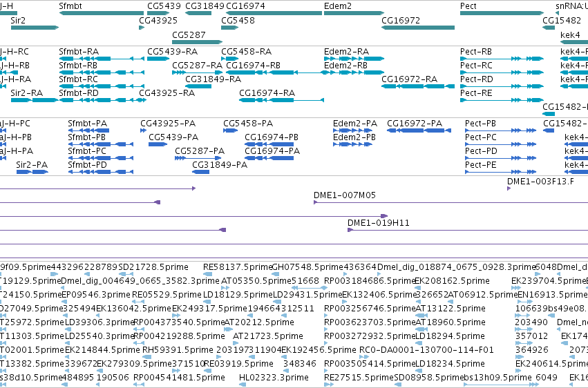Select the SD08958.5prime cDNA label
Viewport: 588px width, 388px height.
click(x=429, y=377)
